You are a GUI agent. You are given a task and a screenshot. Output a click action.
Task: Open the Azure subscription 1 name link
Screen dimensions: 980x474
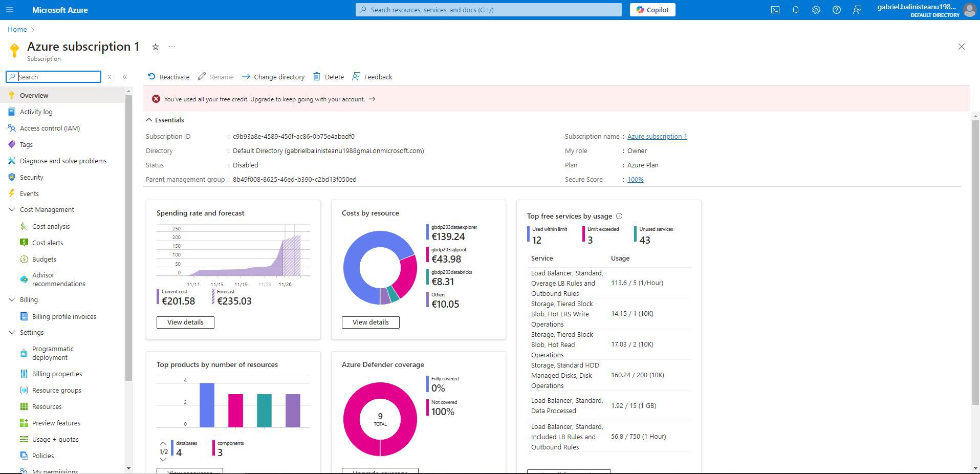pos(657,136)
